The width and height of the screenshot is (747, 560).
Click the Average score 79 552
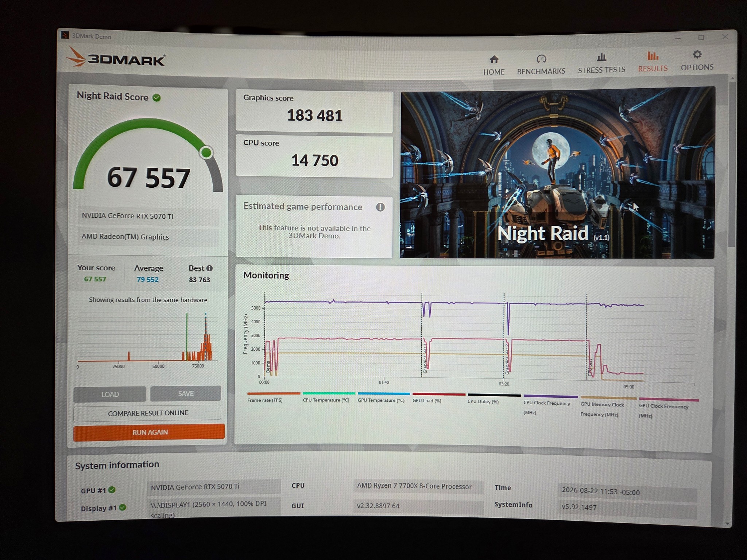148,279
